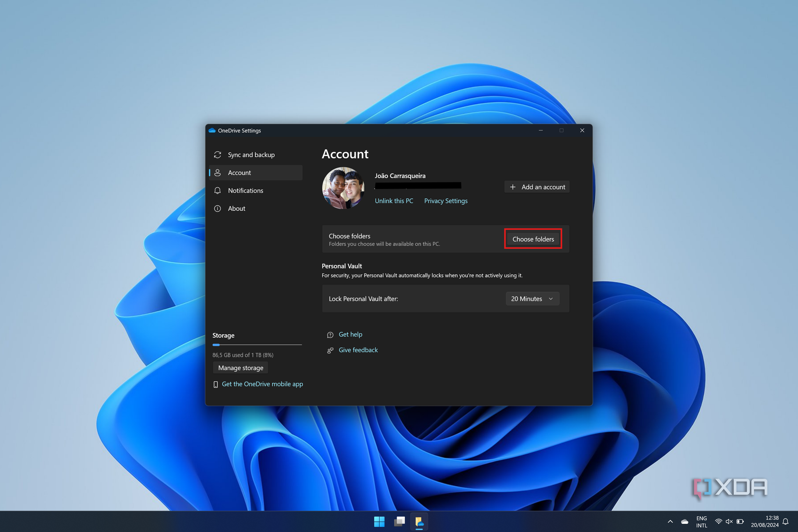Select the Notifications bell icon

[x=218, y=191]
